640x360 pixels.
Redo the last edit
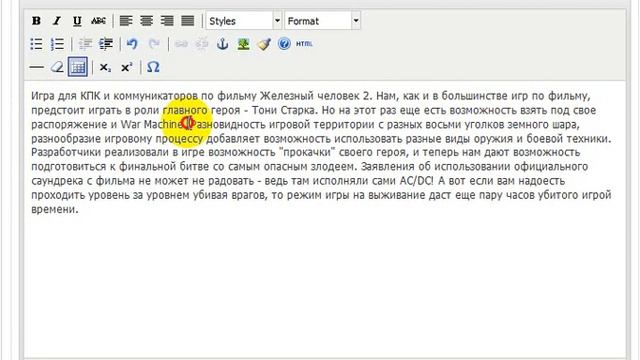(x=154, y=44)
